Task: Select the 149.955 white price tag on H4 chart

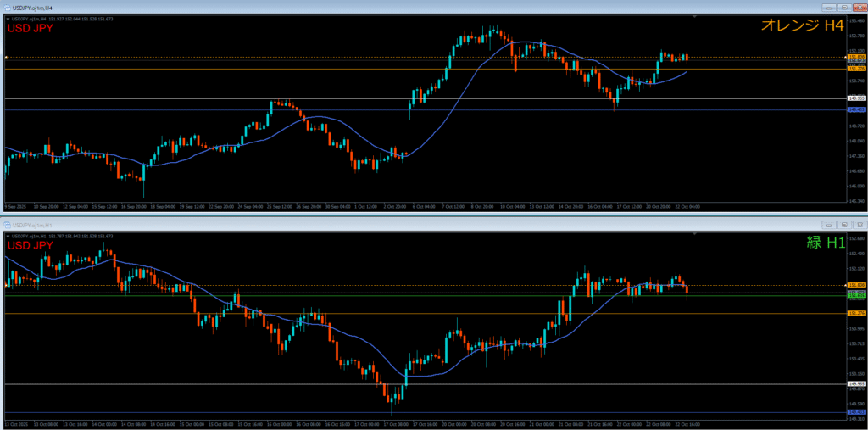Action: [855, 99]
